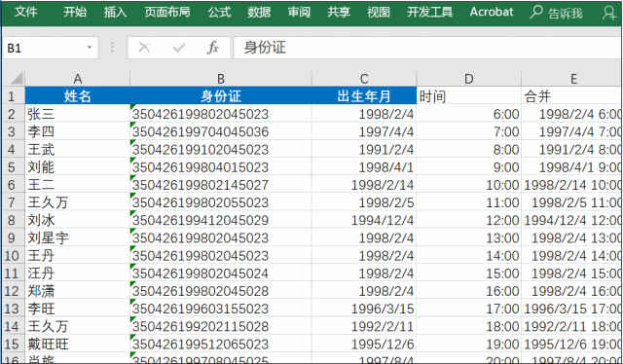Select the cell containing 戴旺旺
This screenshot has width=623, height=364.
(78, 344)
